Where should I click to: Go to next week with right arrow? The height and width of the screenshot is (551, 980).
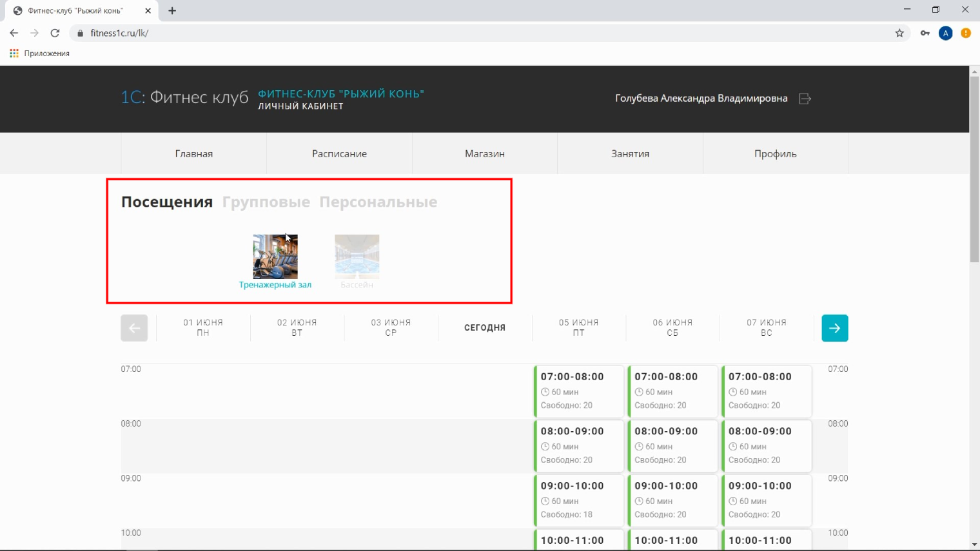835,328
